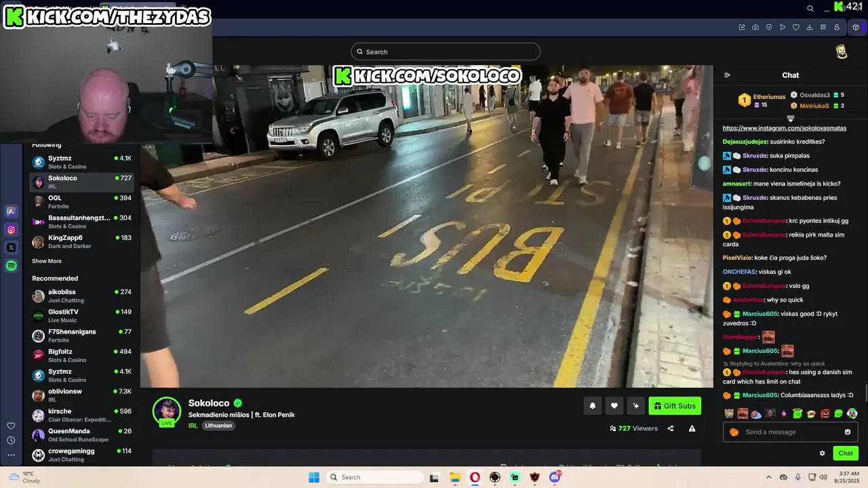Open Windows Start menu
The image size is (868, 488).
(x=313, y=477)
